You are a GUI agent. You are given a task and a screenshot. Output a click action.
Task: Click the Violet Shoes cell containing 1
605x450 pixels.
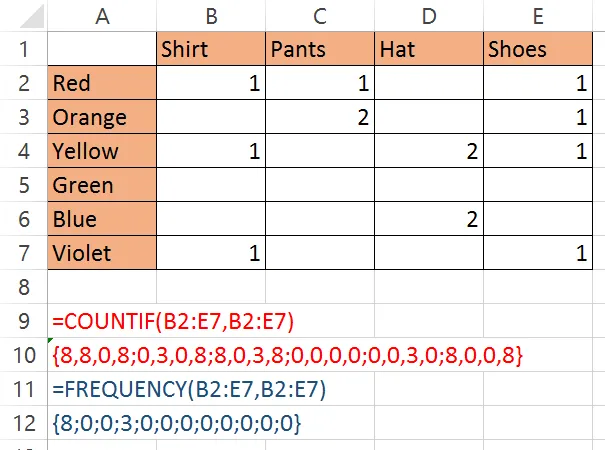(538, 253)
